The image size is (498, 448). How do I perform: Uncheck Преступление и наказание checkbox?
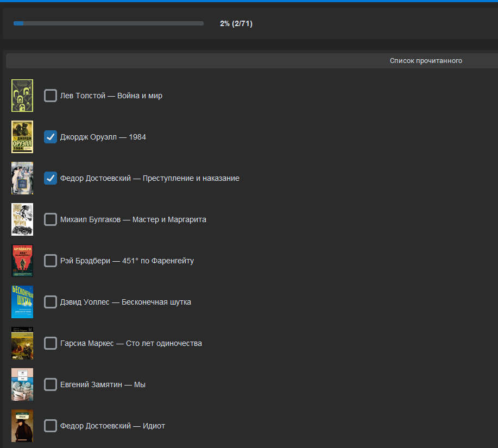51,178
